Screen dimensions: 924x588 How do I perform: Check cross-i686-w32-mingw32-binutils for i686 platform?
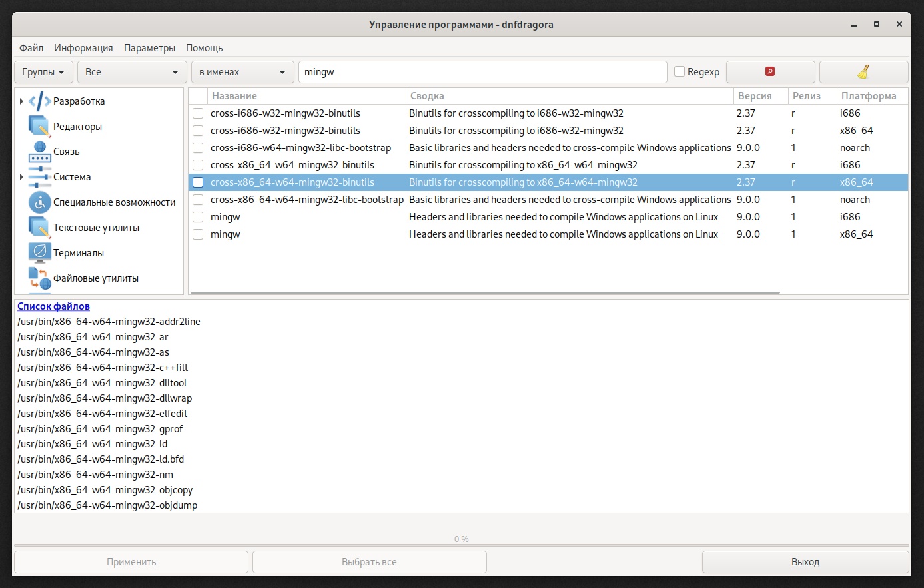(x=198, y=113)
